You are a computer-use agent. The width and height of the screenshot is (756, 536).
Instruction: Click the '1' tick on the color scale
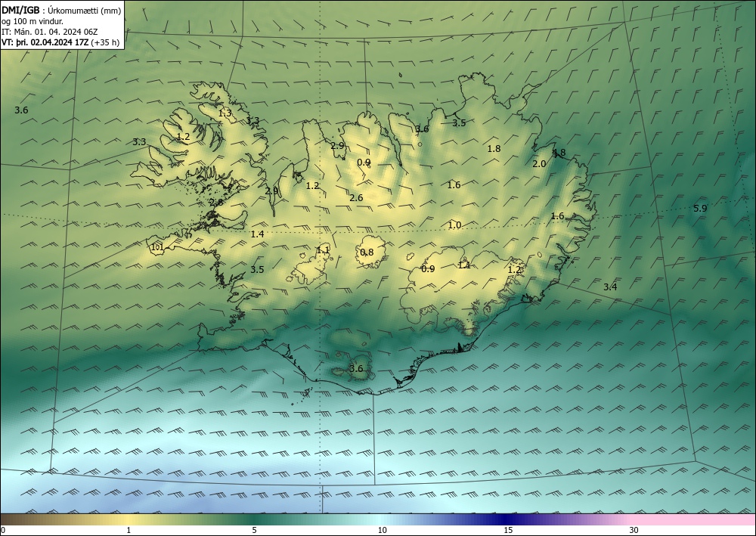(x=129, y=530)
